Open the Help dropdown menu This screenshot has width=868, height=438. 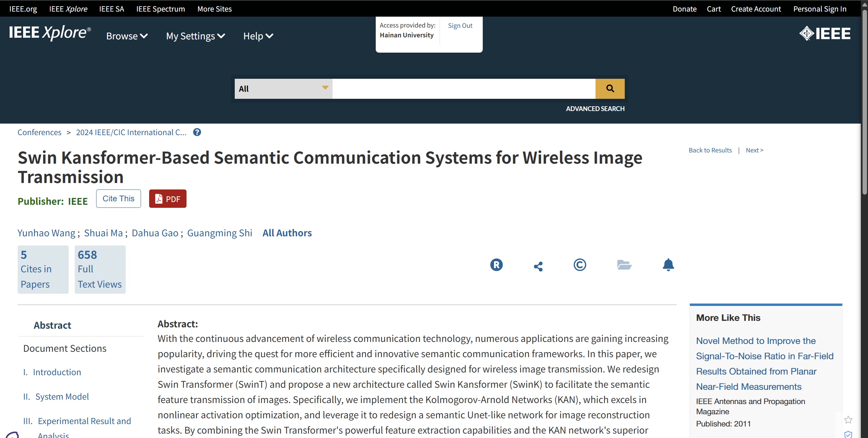coord(258,36)
